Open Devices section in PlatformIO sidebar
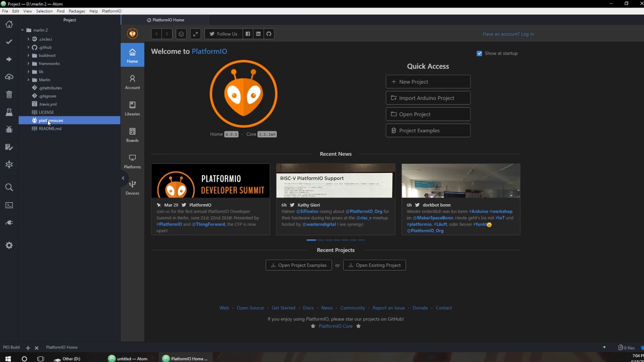644x362 pixels. pos(132,188)
